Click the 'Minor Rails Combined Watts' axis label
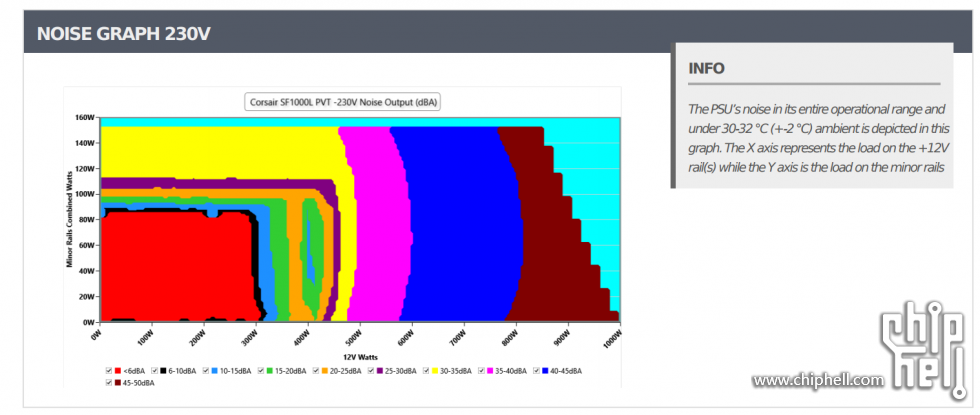This screenshot has height=415, width=980. (69, 219)
